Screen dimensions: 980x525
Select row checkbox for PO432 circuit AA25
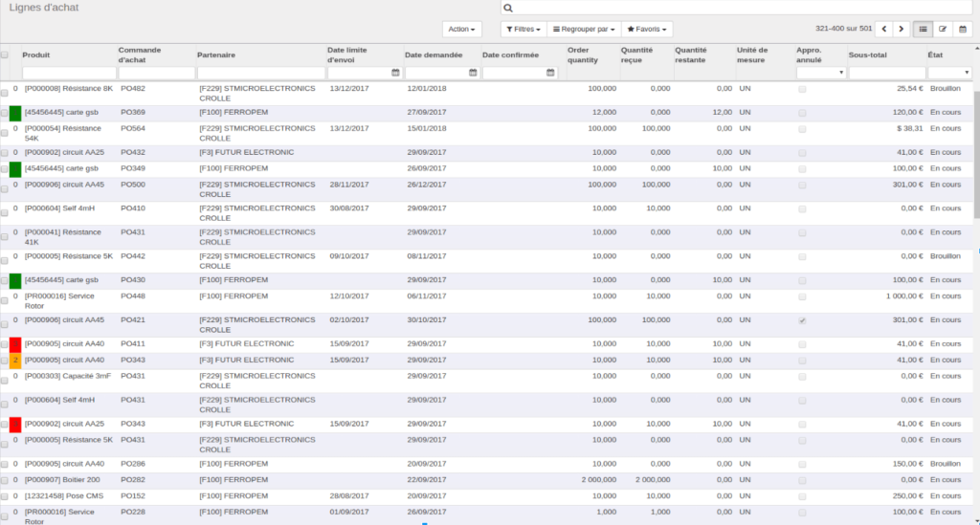(5, 153)
